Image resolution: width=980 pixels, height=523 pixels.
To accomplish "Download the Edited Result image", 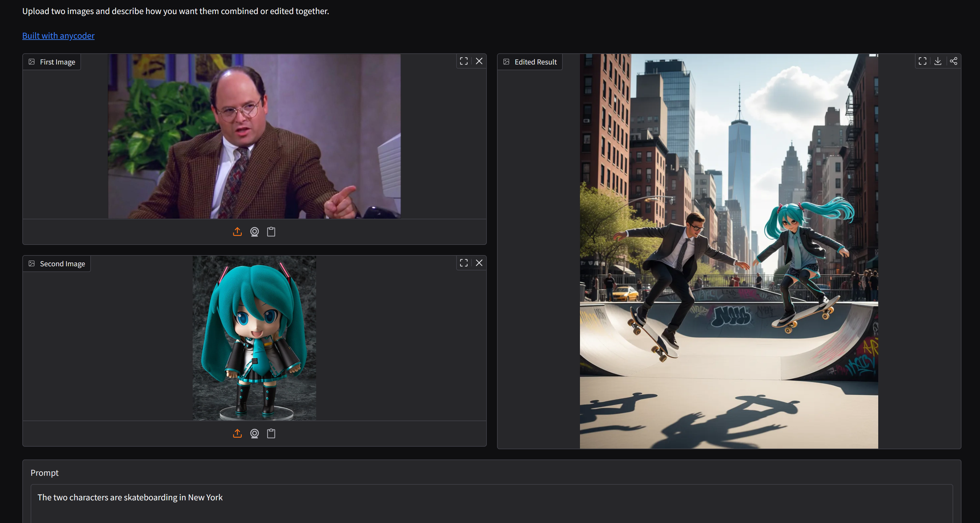I will tap(938, 61).
